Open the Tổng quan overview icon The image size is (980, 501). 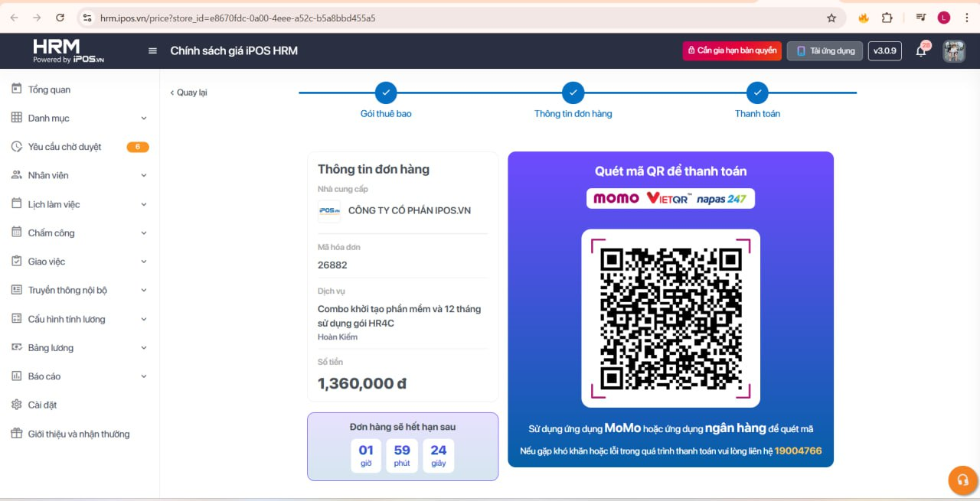pyautogui.click(x=17, y=89)
